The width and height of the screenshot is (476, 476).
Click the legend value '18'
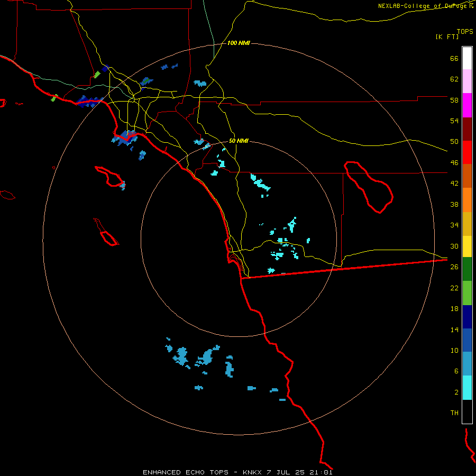tap(454, 309)
